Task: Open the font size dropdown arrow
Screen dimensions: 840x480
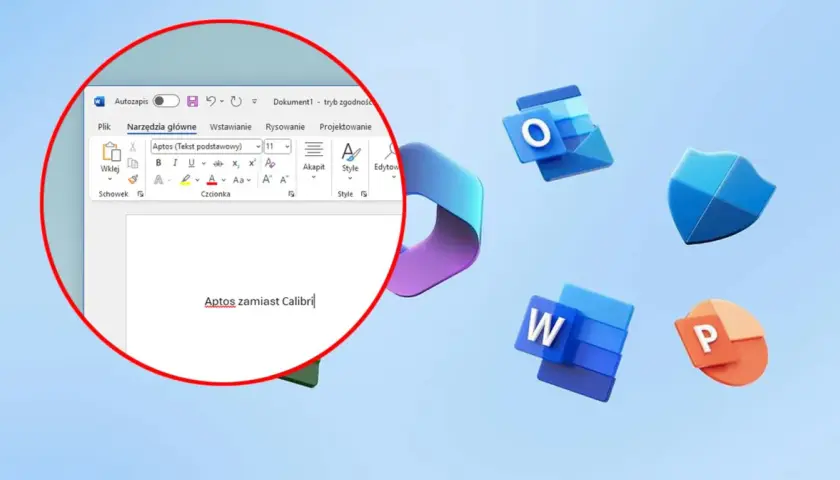Action: click(287, 146)
